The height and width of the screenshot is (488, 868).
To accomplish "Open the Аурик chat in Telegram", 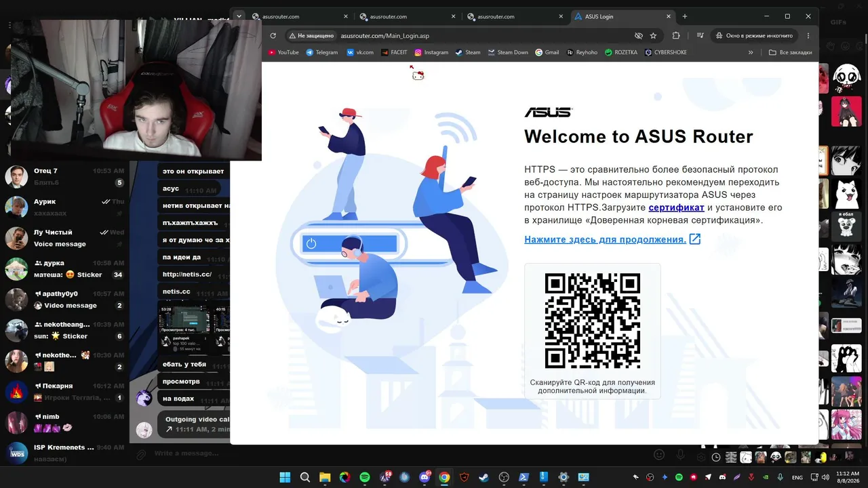I will (65, 207).
